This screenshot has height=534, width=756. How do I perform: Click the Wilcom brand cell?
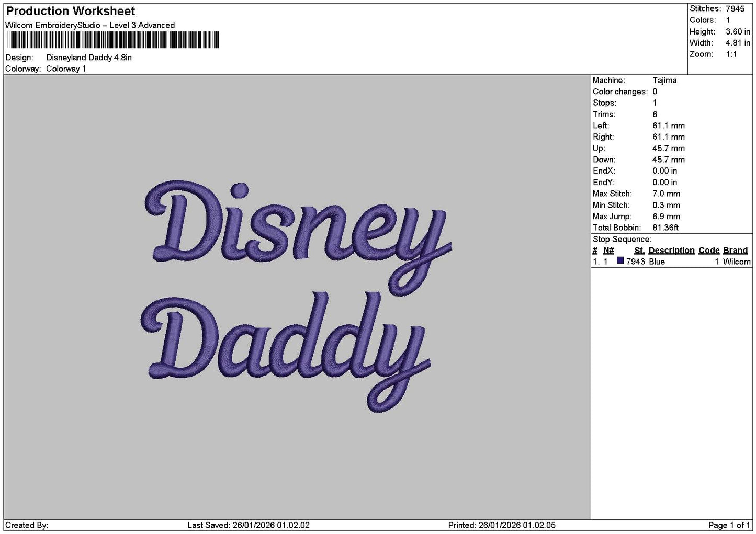(x=737, y=262)
